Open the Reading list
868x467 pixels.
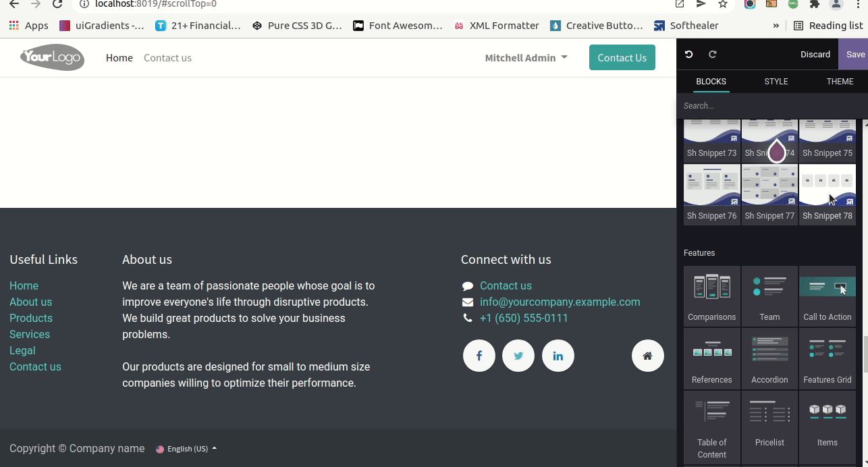[828, 26]
